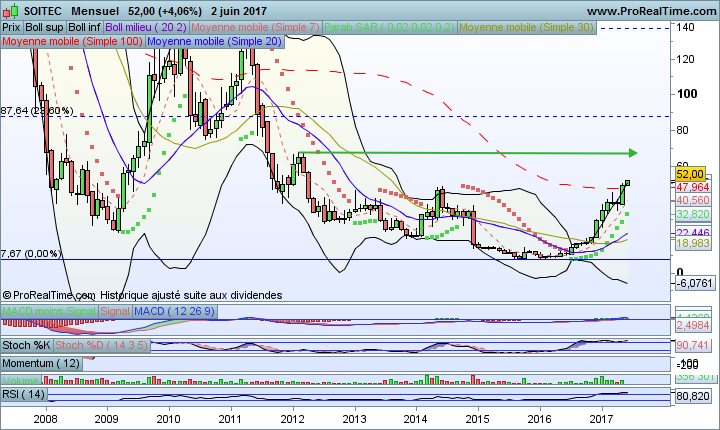Click the MACD moins Signal label
720x430 pixels.
(x=49, y=311)
